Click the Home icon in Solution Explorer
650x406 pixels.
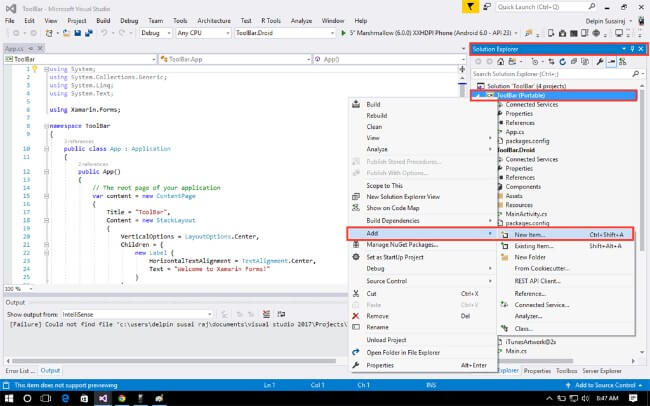[501, 62]
